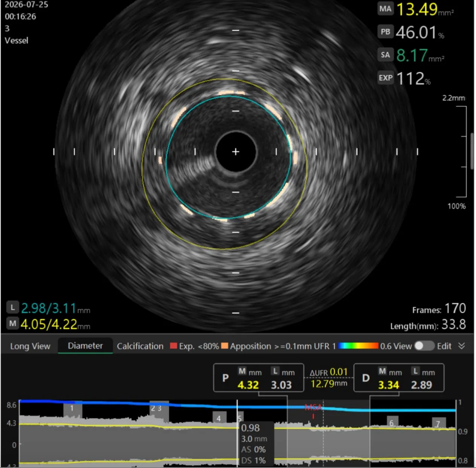Click the M media diameter badge below L

pos(13,324)
